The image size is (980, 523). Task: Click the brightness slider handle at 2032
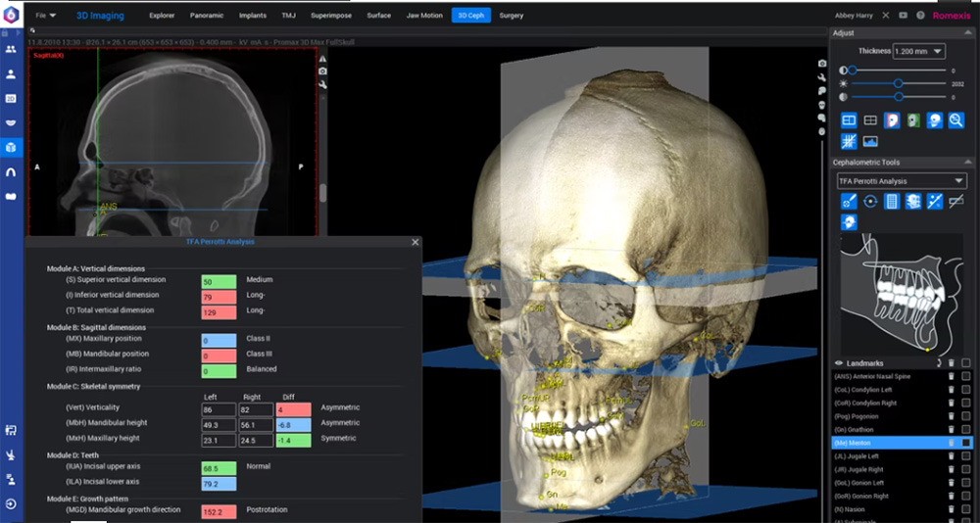(898, 83)
